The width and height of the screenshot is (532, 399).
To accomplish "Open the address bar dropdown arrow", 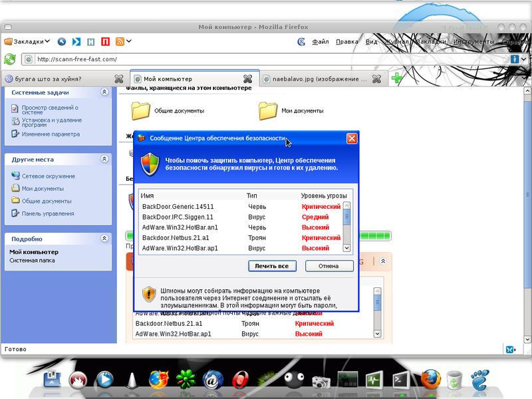I will (x=524, y=59).
